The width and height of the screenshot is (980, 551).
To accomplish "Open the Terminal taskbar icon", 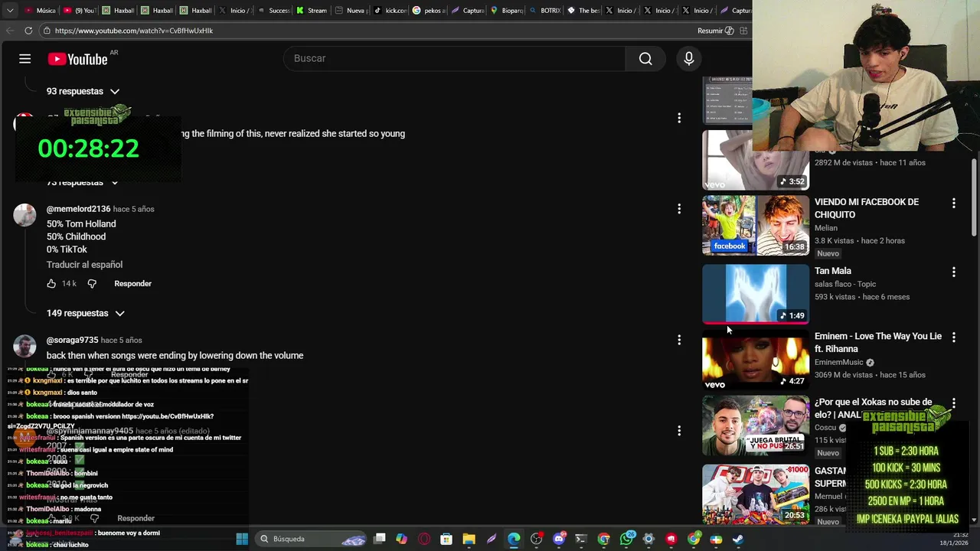I will coord(581,539).
